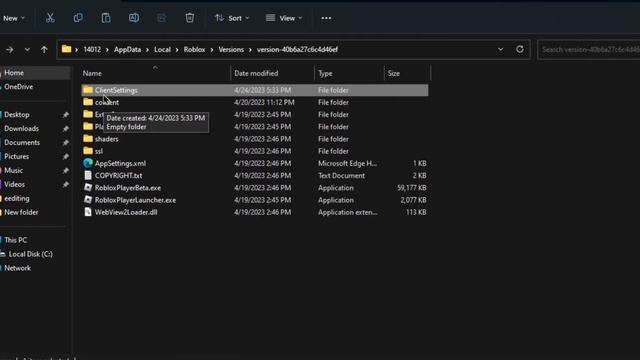Expand chevron after Roblox in breadcrumb
Viewport: 640px width, 360px height.
[x=211, y=50]
